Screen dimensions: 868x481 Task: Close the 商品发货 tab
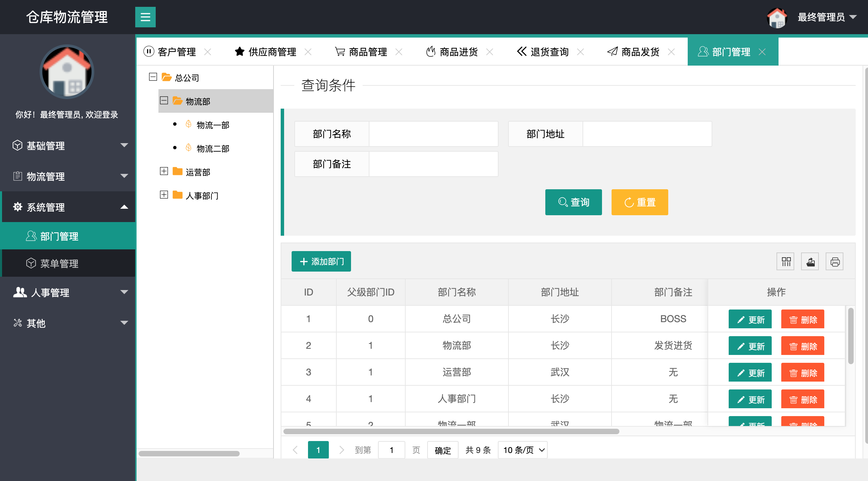point(671,52)
